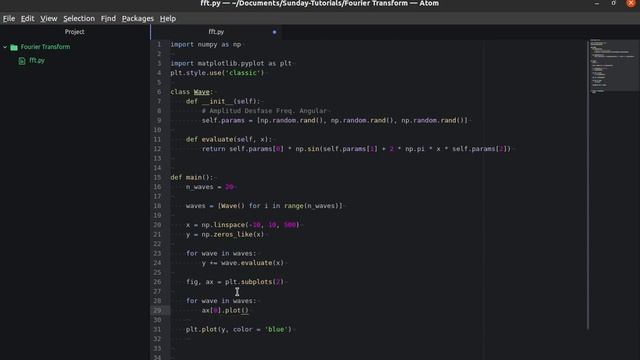The height and width of the screenshot is (360, 640).
Task: Open the File menu
Action: click(9, 18)
